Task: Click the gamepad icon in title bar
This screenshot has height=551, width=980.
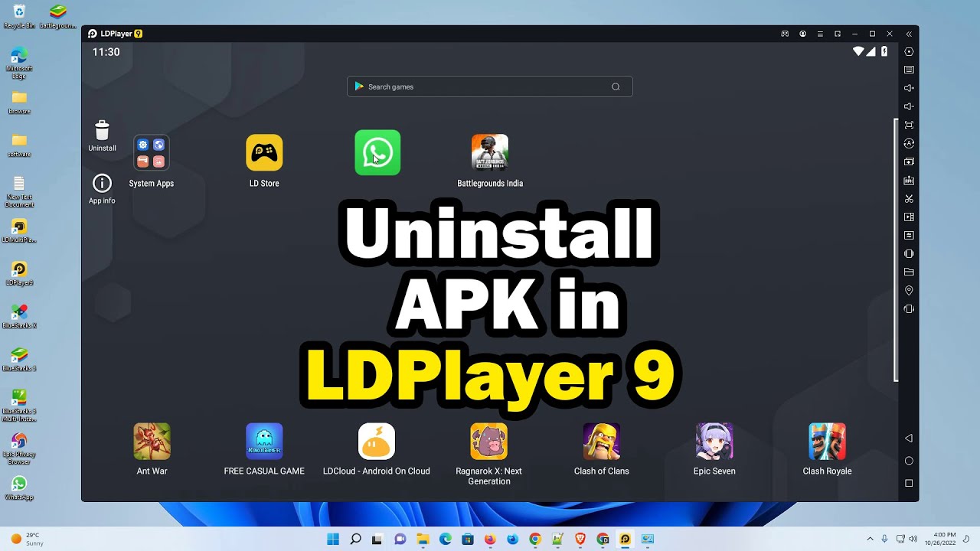Action: pos(785,34)
